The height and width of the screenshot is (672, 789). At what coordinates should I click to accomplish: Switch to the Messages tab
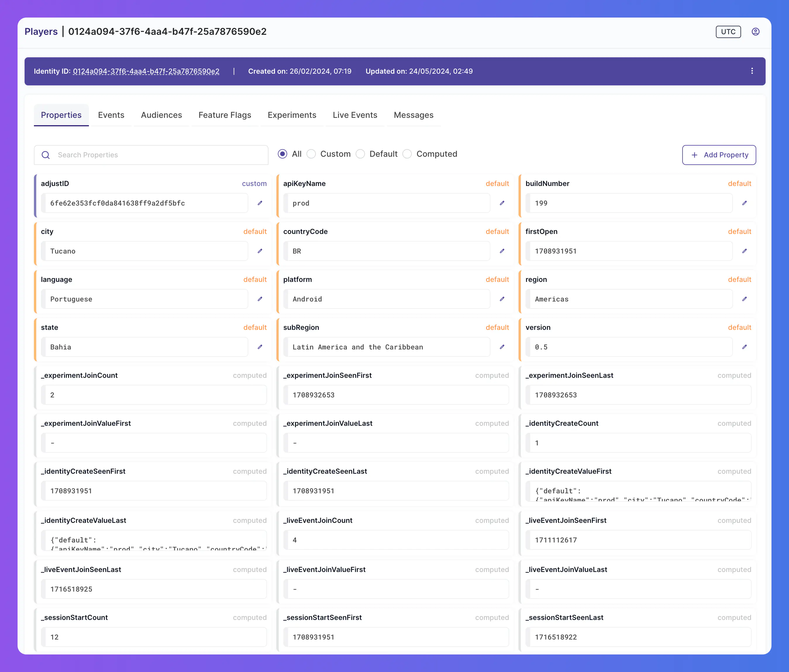click(413, 115)
